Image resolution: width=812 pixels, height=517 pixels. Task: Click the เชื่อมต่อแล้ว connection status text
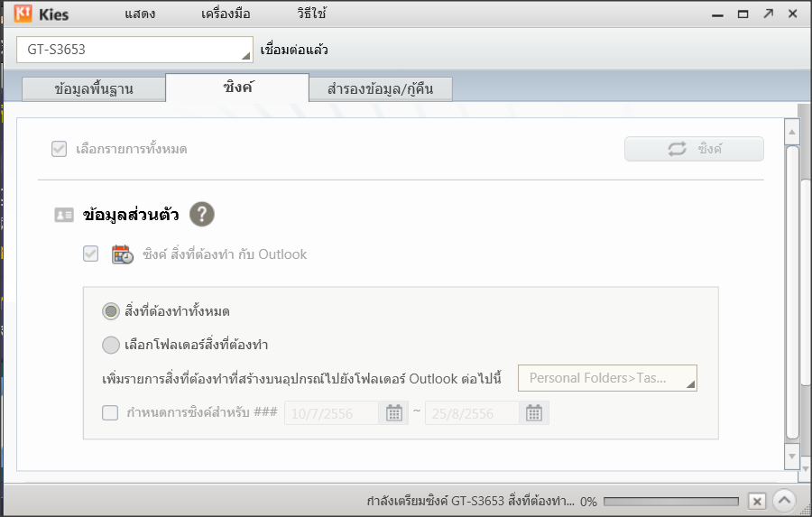click(x=294, y=50)
